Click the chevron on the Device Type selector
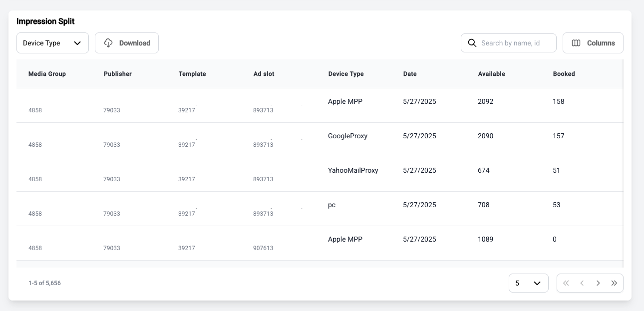This screenshot has width=644, height=311. [x=78, y=43]
